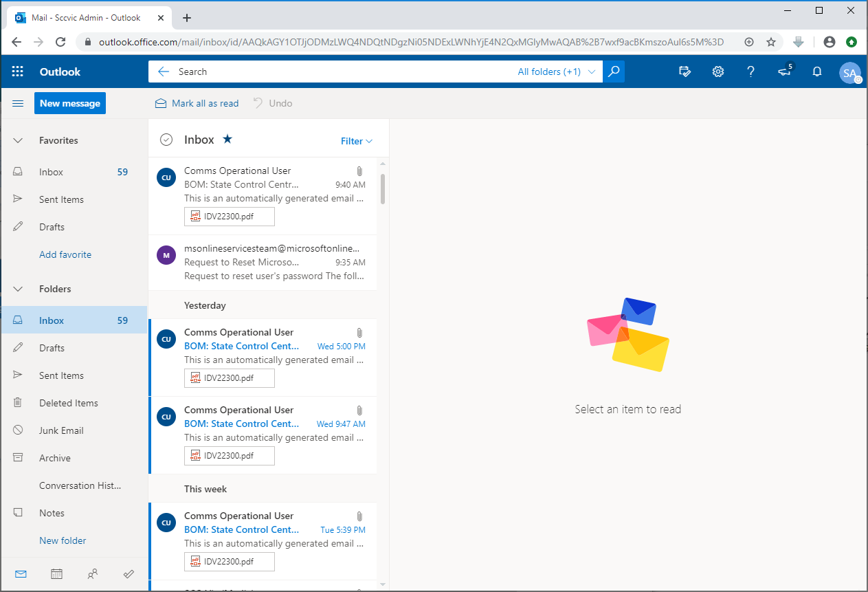
Task: Select the Junk Email folder
Action: 61,430
